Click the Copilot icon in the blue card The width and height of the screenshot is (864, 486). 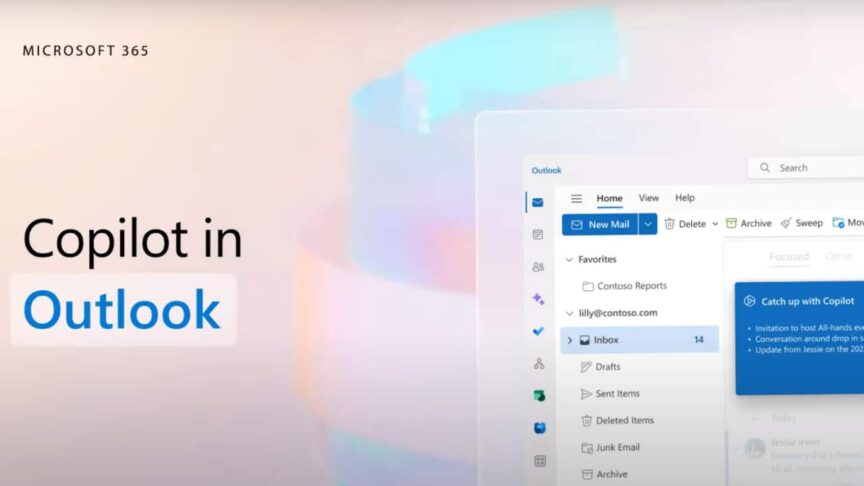click(x=749, y=301)
